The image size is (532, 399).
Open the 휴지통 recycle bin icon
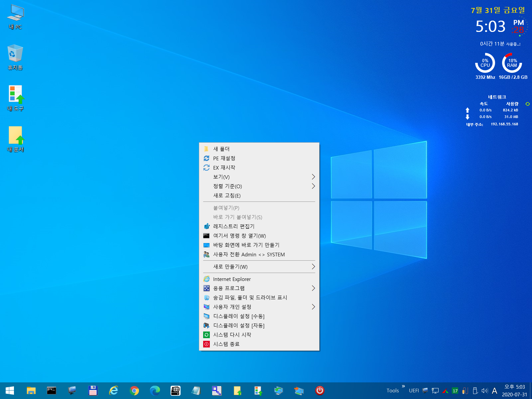pyautogui.click(x=15, y=58)
